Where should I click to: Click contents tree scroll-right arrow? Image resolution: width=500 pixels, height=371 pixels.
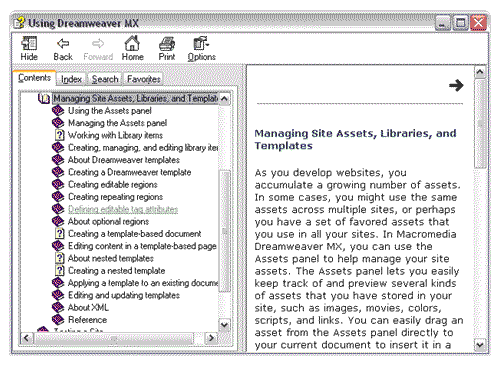(x=211, y=338)
